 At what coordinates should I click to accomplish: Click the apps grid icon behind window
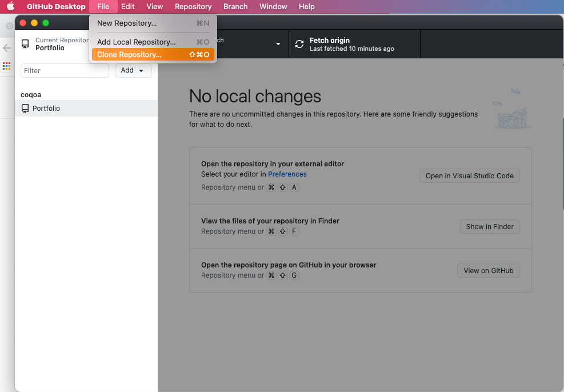[x=6, y=66]
